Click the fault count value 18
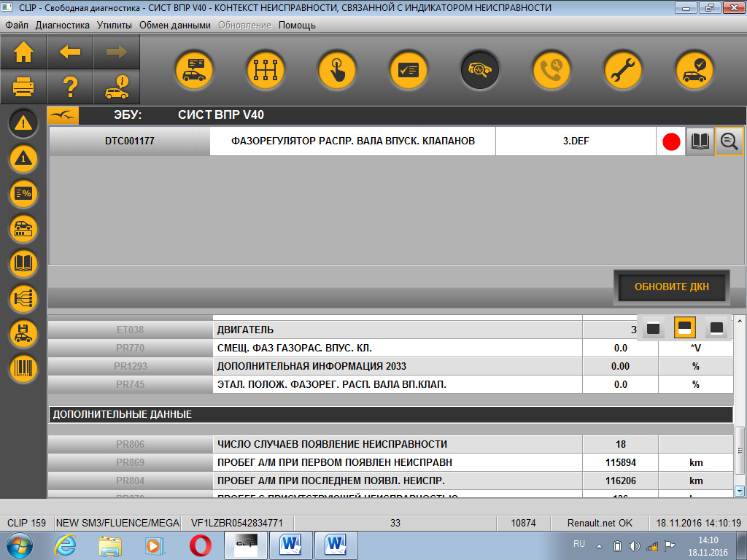 click(x=620, y=444)
